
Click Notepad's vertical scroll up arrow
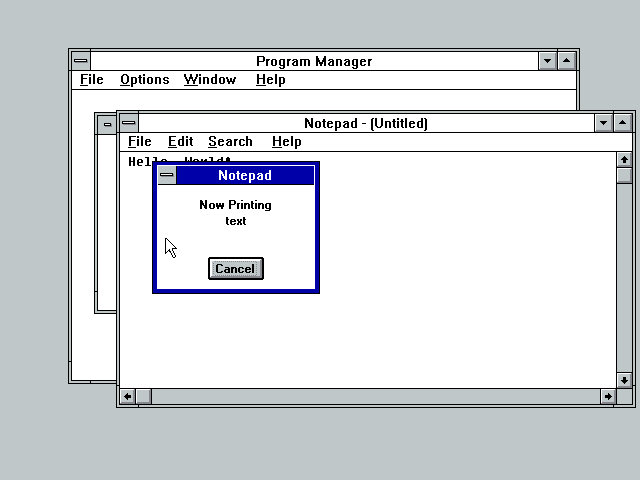click(x=624, y=160)
